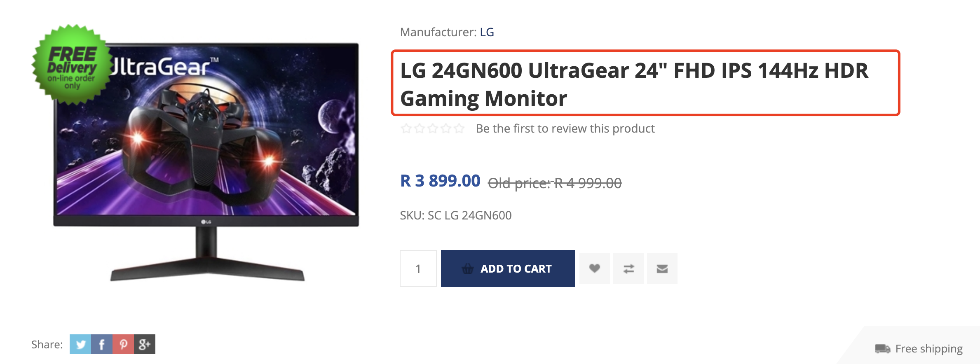Click the LG 24GN600 product title
Viewport: 980px width, 364px height.
[x=634, y=84]
